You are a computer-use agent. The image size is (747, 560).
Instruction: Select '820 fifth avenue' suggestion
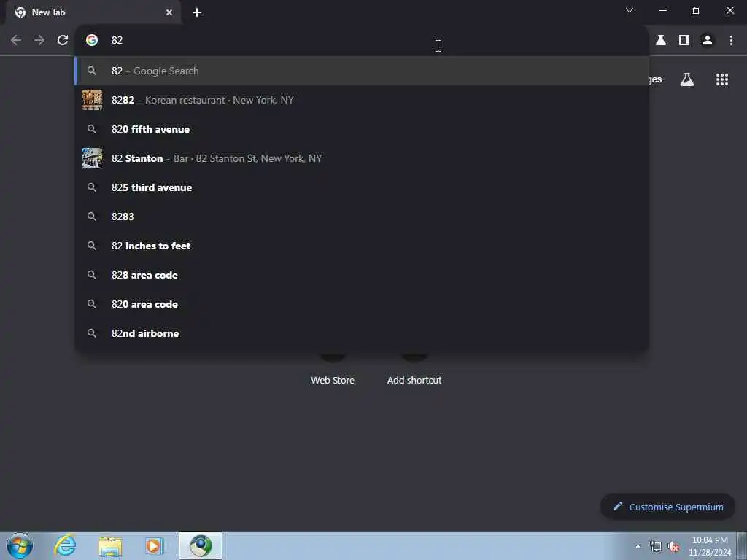tap(362, 129)
